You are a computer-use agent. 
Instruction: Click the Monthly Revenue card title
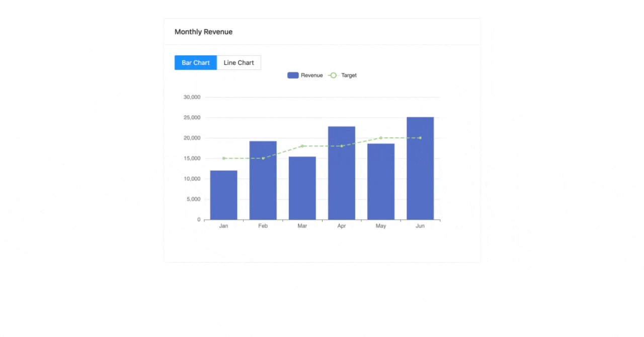coord(203,32)
